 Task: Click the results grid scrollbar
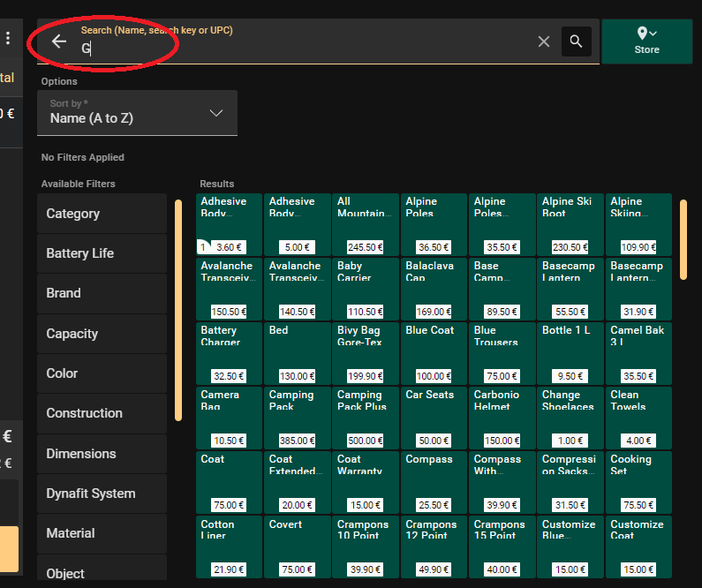tap(683, 239)
